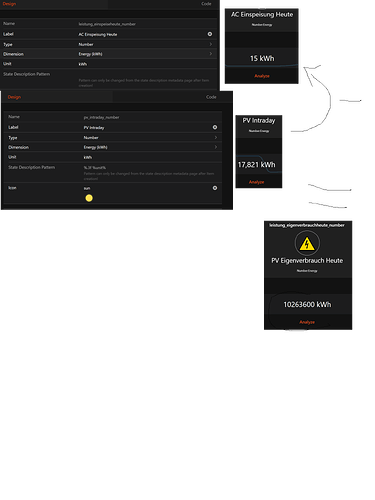This screenshot has height=500, width=375.
Task: Click the yellow lightning warning icon
Action: (x=307, y=244)
